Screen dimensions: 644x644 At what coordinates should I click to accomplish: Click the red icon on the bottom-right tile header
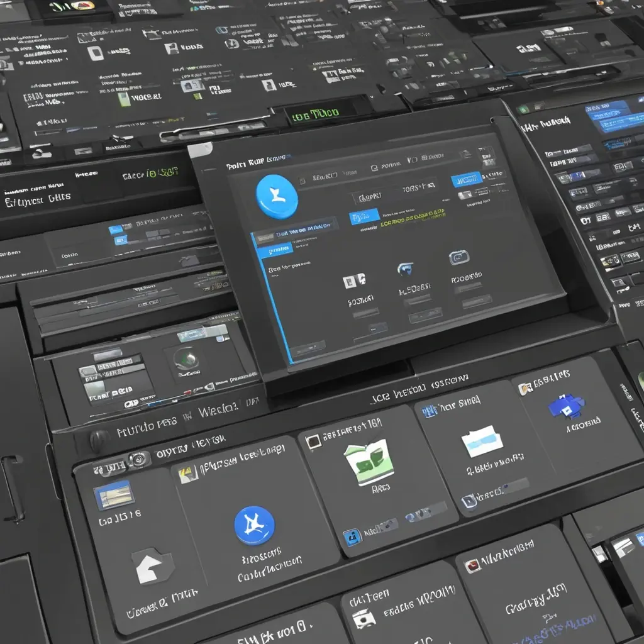tap(472, 565)
